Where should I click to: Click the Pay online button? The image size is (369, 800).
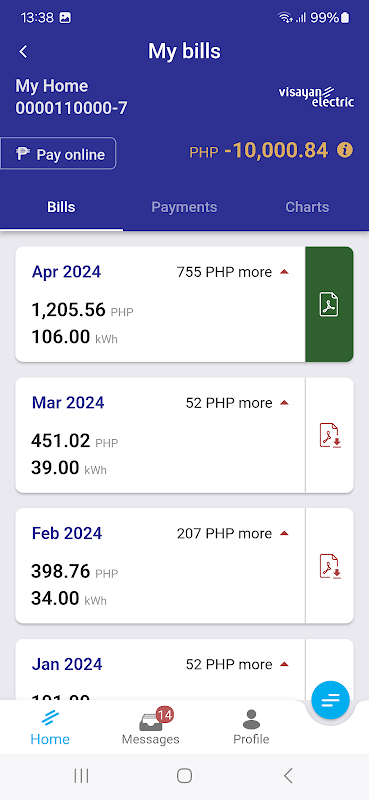58,154
